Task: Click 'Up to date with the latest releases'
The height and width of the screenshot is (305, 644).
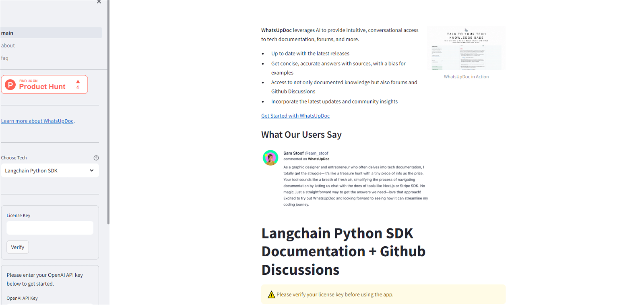Action: [x=310, y=54]
